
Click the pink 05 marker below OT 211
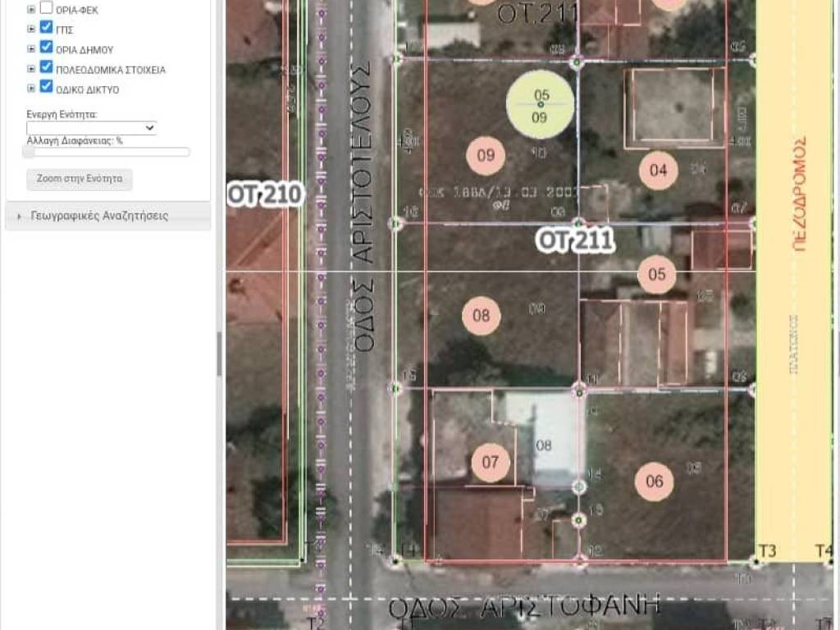tap(657, 274)
